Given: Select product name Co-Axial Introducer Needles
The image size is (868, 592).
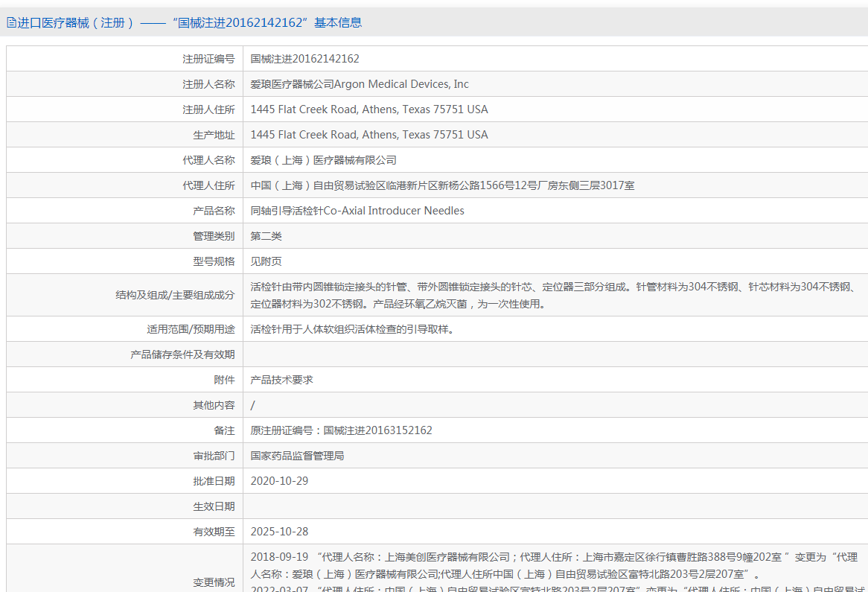Looking at the screenshot, I should click(x=357, y=211).
